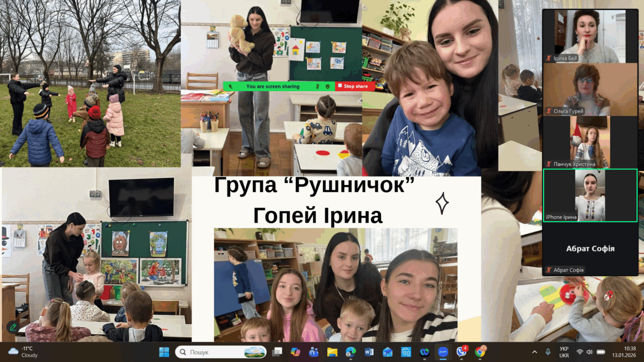
Task: Select the Ірина Бей video thumbnail
Action: tap(590, 36)
